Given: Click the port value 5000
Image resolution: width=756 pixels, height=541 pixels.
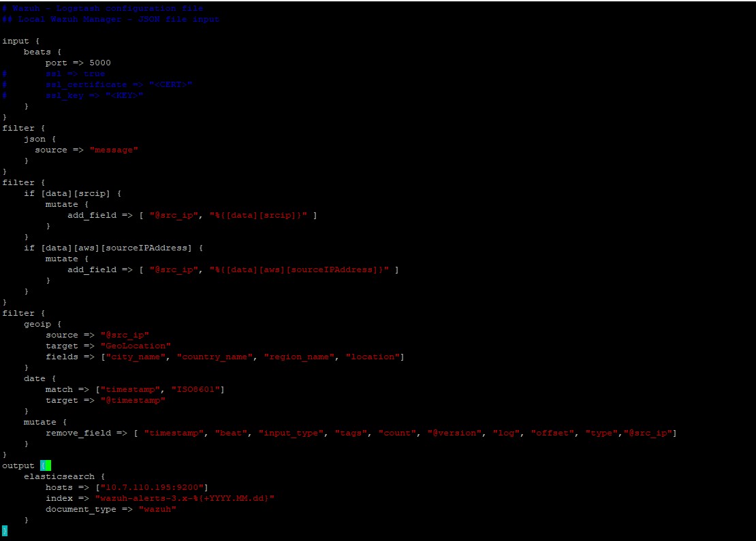Looking at the screenshot, I should 100,63.
